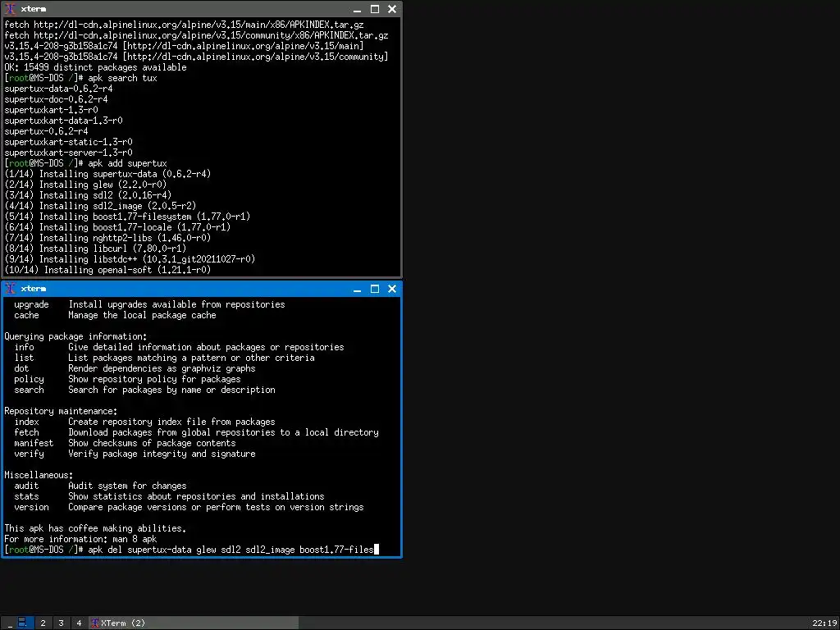
Task: Click the 'manifest' command help line
Action: 125,444
